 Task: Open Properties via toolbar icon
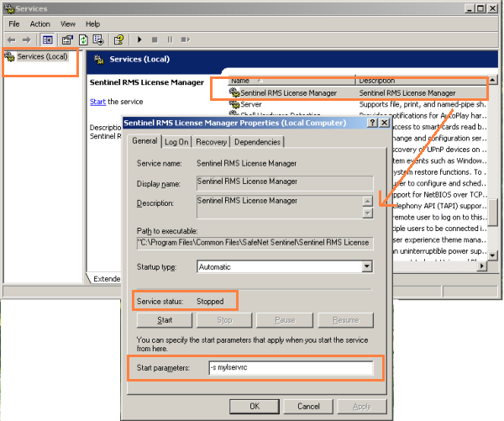(x=67, y=39)
